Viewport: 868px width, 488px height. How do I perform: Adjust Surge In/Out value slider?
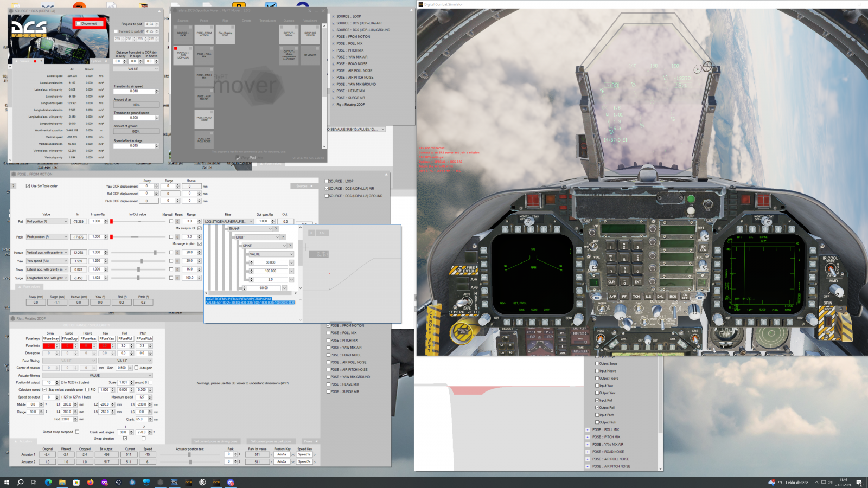point(138,278)
